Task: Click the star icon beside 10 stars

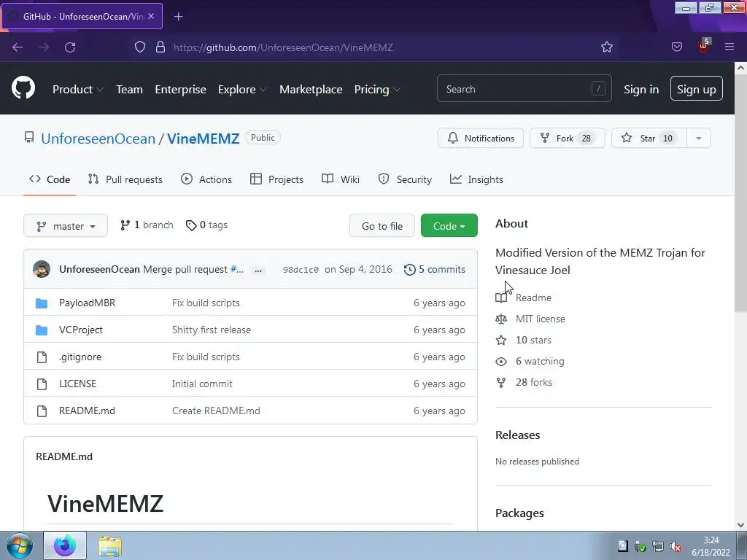Action: (x=501, y=340)
